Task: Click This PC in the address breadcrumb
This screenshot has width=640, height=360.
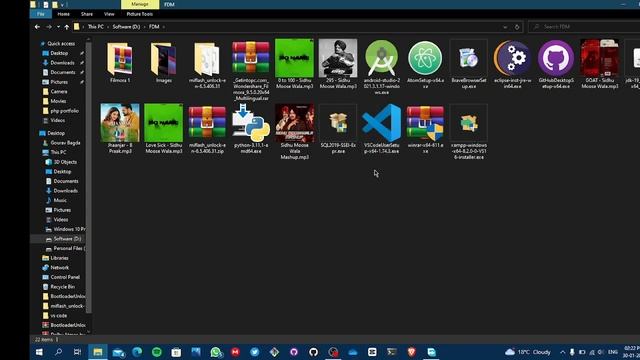Action: (96, 27)
